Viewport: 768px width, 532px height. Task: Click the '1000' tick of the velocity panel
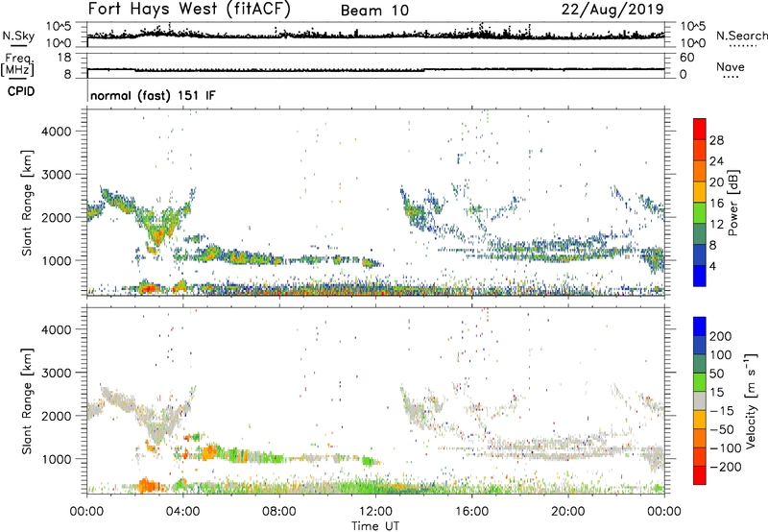[57, 459]
